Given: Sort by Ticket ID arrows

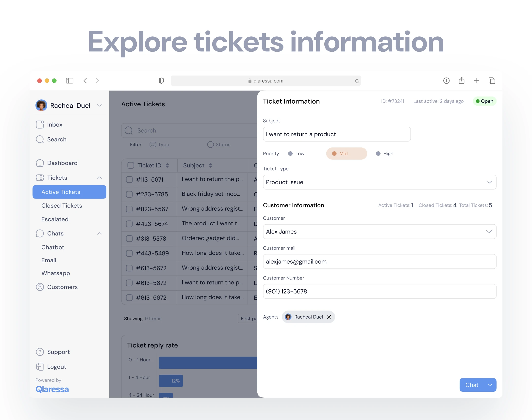Looking at the screenshot, I should click(x=167, y=165).
